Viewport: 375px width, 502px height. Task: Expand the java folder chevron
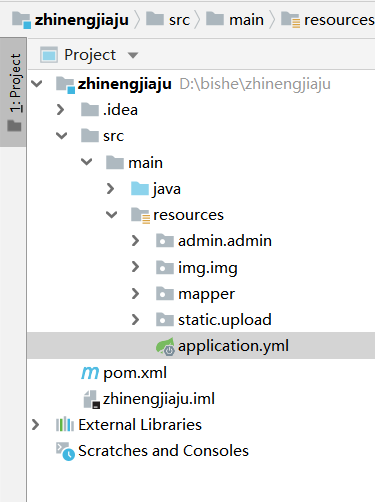pos(110,189)
